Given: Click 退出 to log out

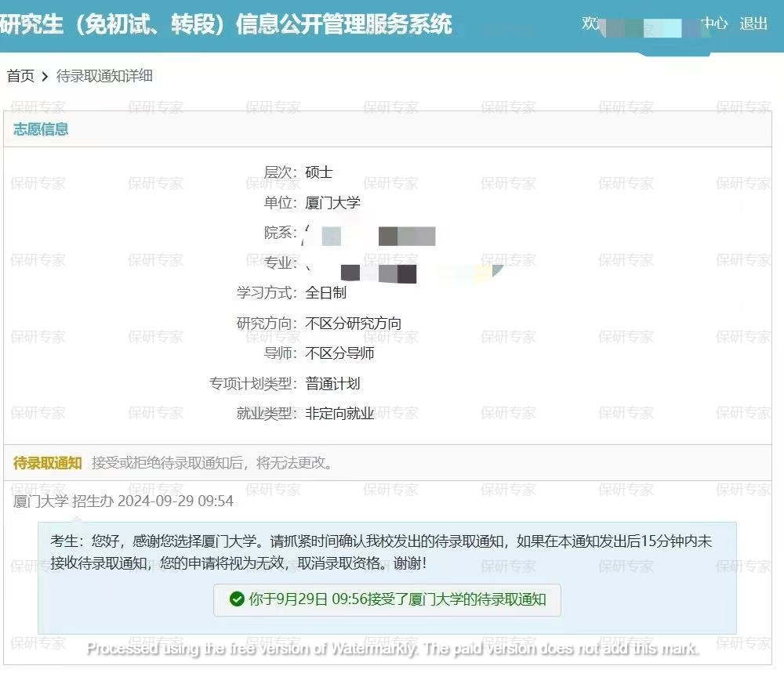Looking at the screenshot, I should pyautogui.click(x=754, y=24).
